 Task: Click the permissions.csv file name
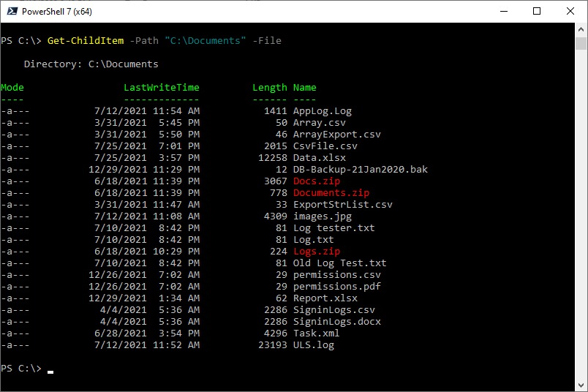click(336, 275)
